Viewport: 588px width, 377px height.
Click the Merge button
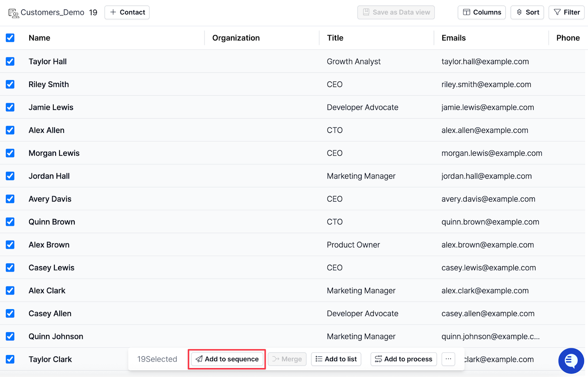(x=287, y=359)
